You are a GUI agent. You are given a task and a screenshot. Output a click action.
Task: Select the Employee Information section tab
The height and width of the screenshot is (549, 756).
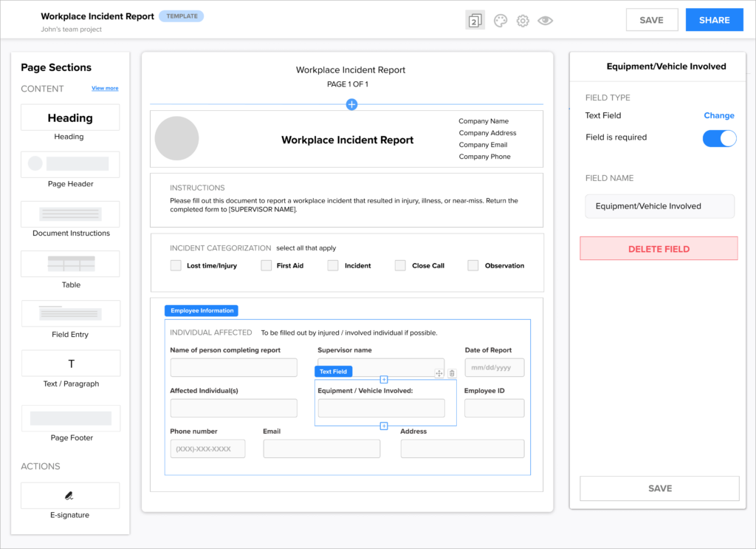[202, 311]
